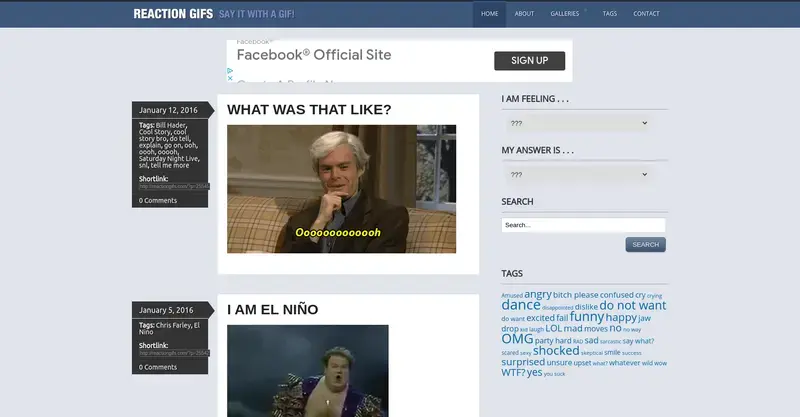The image size is (800, 417).
Task: Open the 'OMG' tag
Action: [517, 339]
